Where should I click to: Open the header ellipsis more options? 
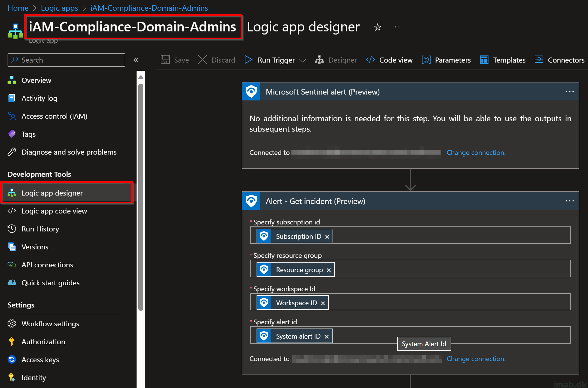point(396,27)
